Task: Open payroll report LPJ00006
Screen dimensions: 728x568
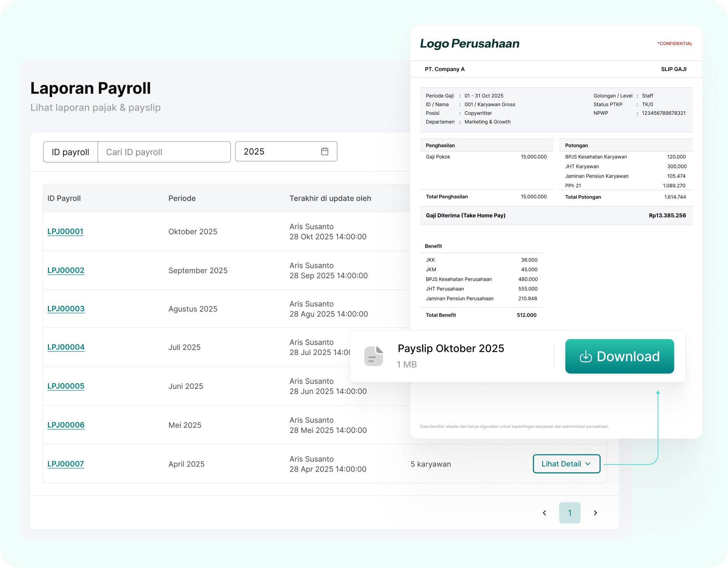Action: point(66,425)
